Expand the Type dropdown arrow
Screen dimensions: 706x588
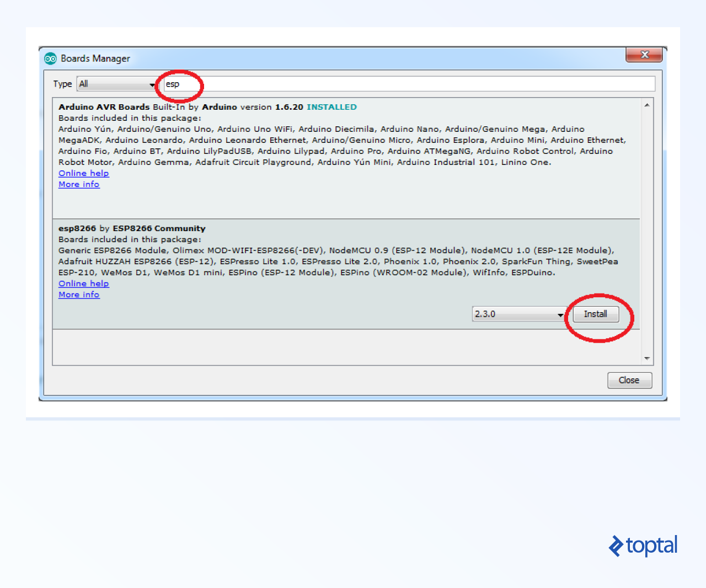point(152,84)
